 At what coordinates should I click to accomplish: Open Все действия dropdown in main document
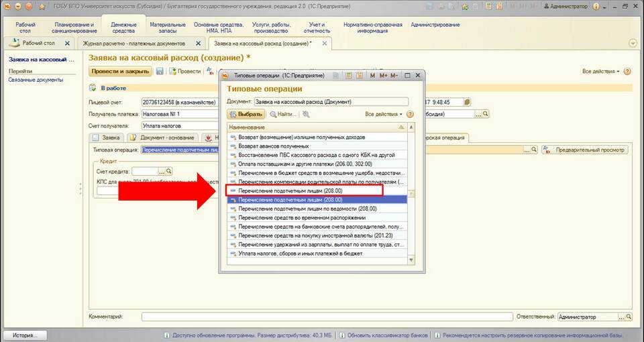point(601,72)
